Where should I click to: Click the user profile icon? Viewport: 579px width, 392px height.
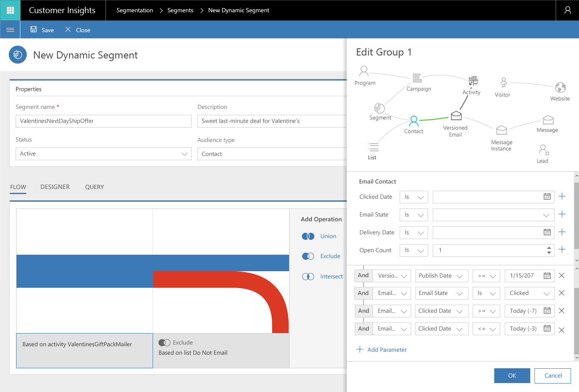pyautogui.click(x=568, y=10)
